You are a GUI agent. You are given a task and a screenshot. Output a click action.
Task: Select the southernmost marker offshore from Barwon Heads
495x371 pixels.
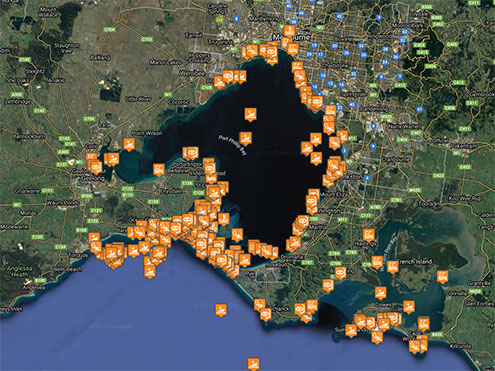[150, 272]
